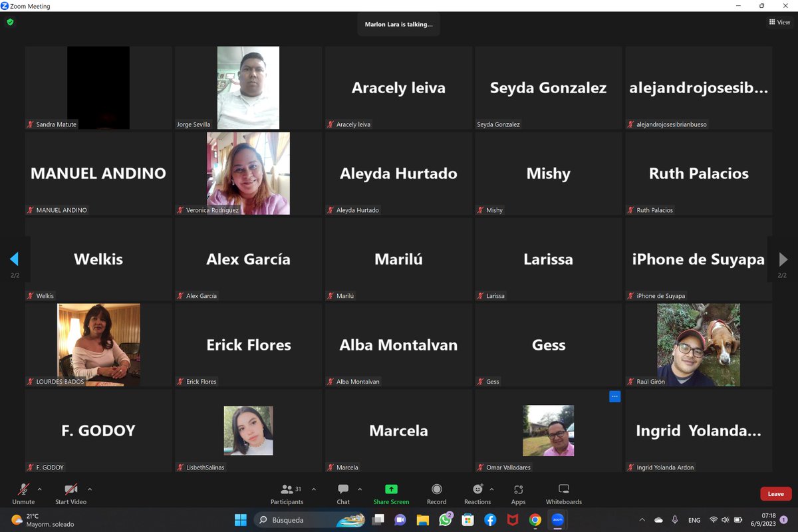The height and width of the screenshot is (532, 798).
Task: Expand the arrow next to Participants
Action: click(x=314, y=489)
